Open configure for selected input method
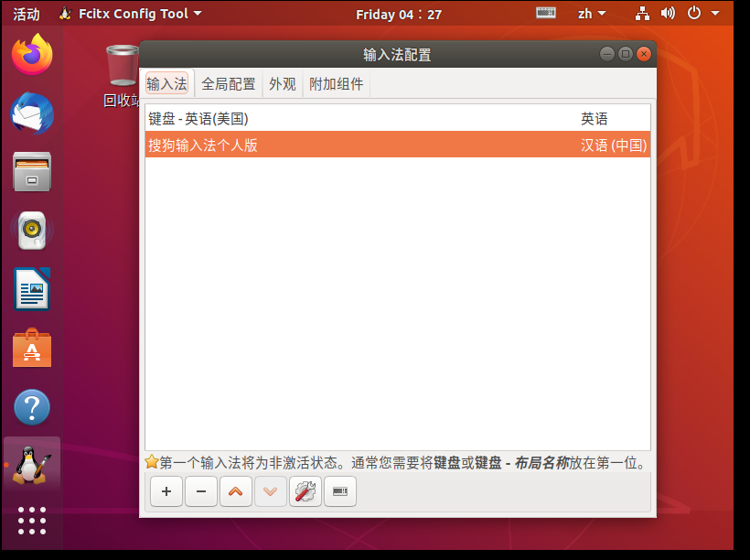This screenshot has height=560, width=750. (x=305, y=491)
